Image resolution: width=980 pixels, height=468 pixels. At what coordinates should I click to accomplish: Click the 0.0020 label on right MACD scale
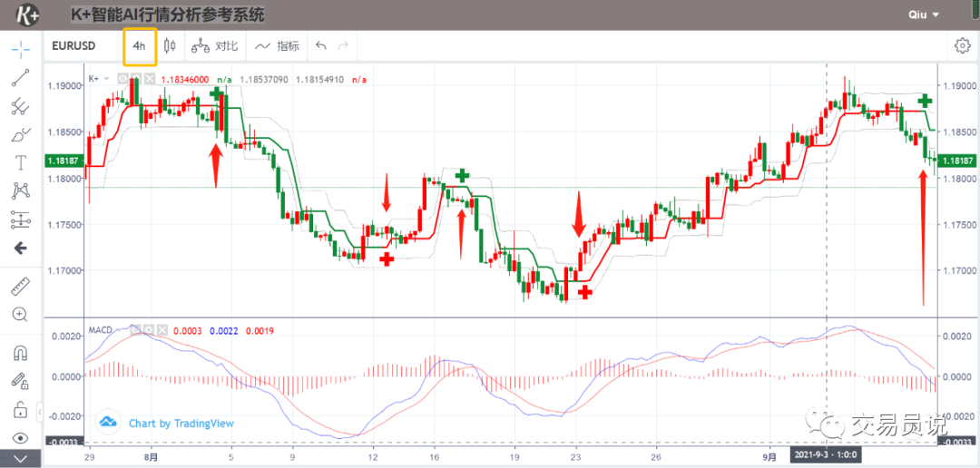[x=956, y=336]
